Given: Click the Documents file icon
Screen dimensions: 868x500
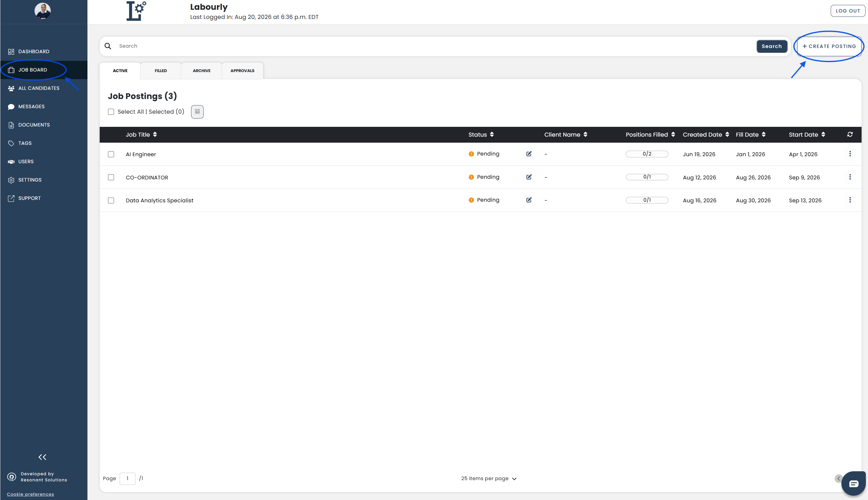Looking at the screenshot, I should [11, 125].
